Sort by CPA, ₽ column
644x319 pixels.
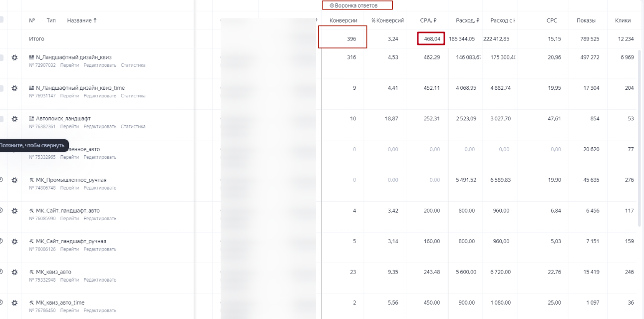[x=428, y=20]
